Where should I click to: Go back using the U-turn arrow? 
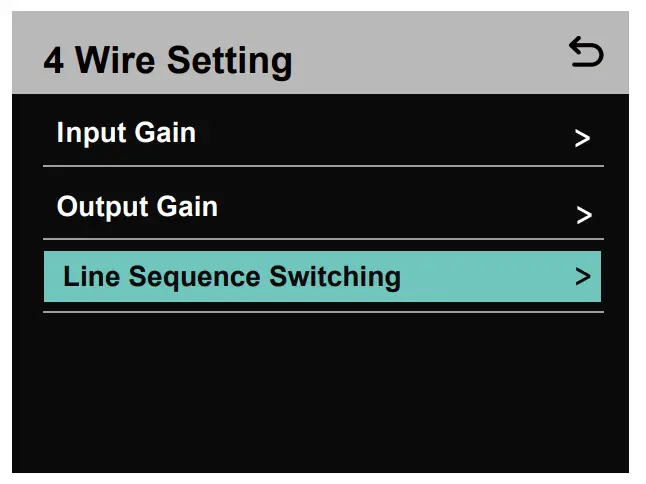click(x=586, y=53)
